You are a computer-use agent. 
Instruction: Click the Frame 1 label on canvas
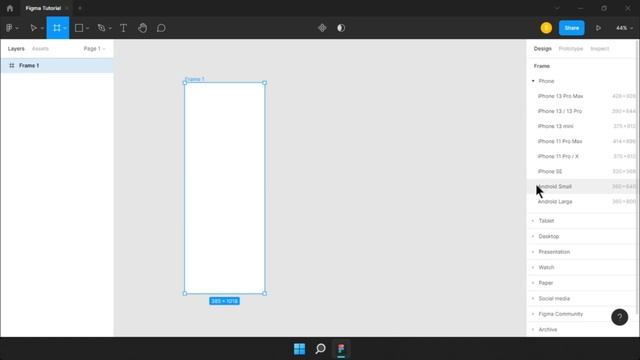(x=195, y=79)
